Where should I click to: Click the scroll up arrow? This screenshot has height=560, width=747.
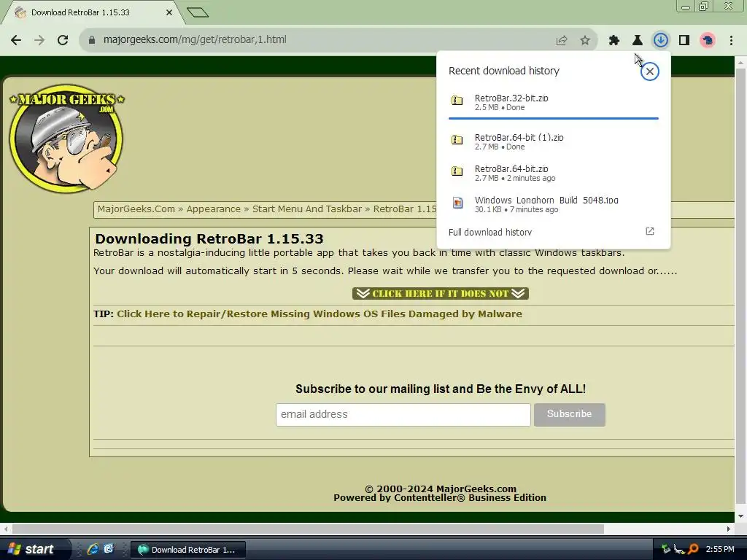[740, 63]
